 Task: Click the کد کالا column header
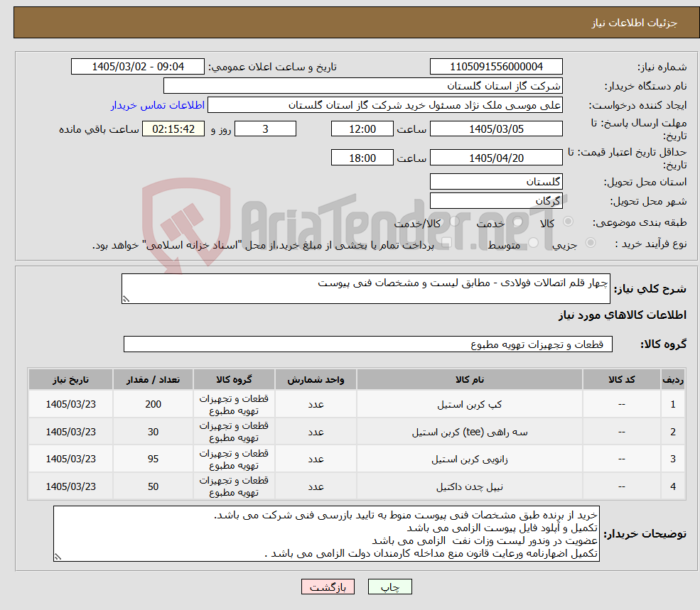pyautogui.click(x=621, y=379)
